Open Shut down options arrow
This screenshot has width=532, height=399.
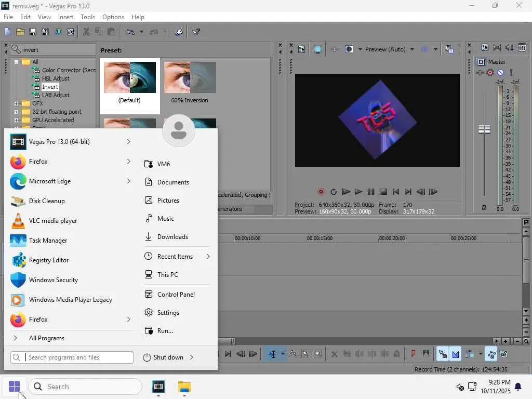pyautogui.click(x=192, y=357)
